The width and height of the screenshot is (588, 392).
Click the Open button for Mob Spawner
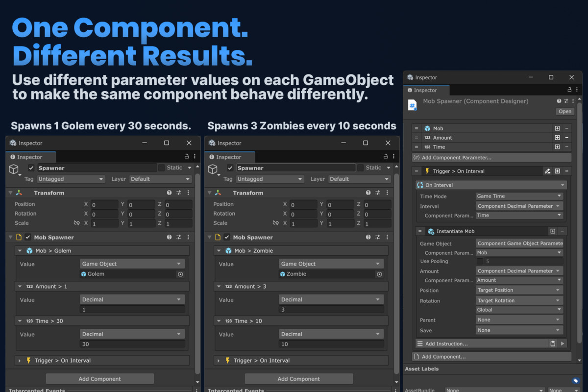coord(565,112)
